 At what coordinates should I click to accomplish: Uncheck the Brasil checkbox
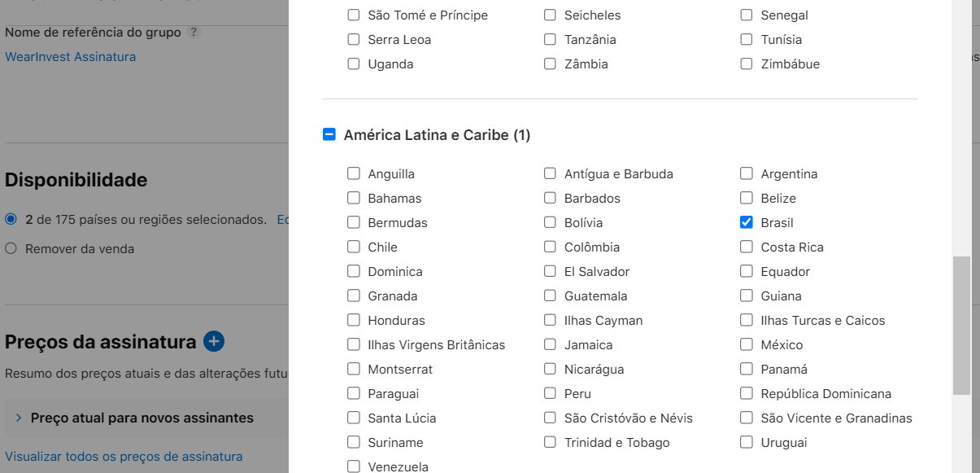(x=747, y=222)
